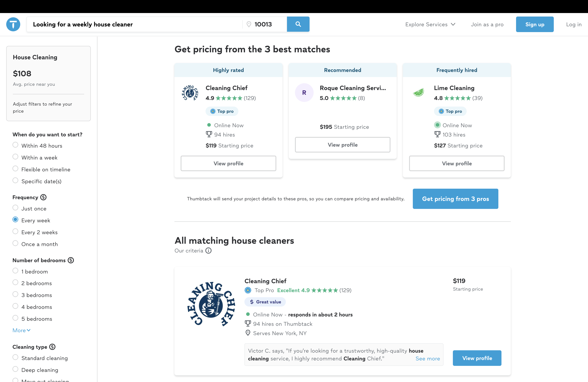The image size is (588, 382).
Task: Click the search magnifying glass icon
Action: coord(298,24)
